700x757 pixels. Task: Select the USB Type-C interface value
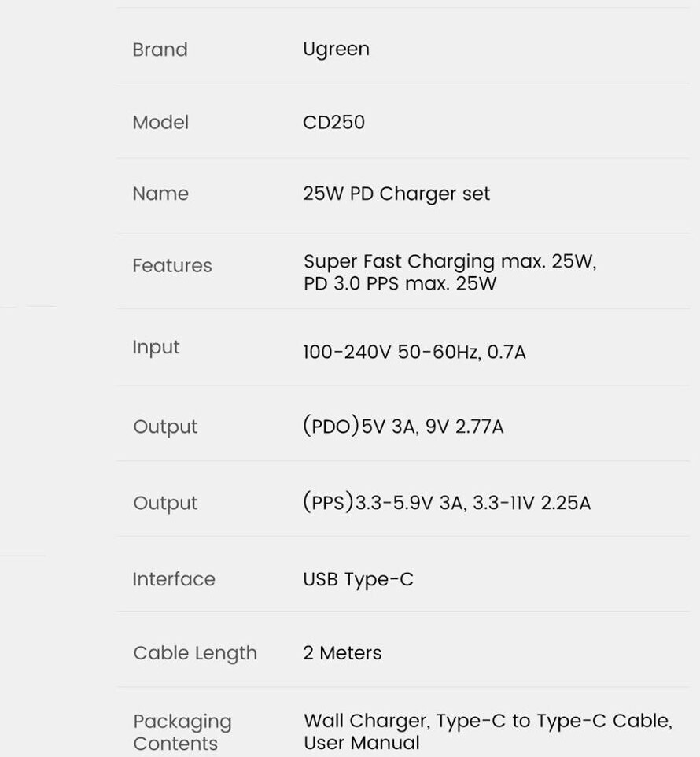pyautogui.click(x=358, y=579)
